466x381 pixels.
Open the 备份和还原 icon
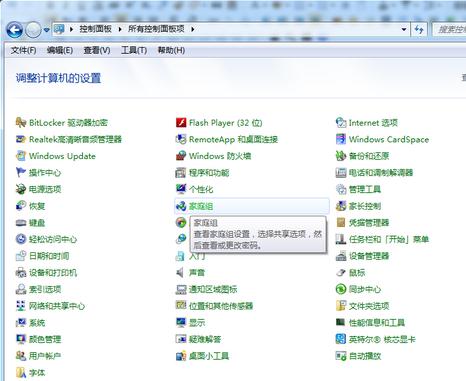[341, 156]
